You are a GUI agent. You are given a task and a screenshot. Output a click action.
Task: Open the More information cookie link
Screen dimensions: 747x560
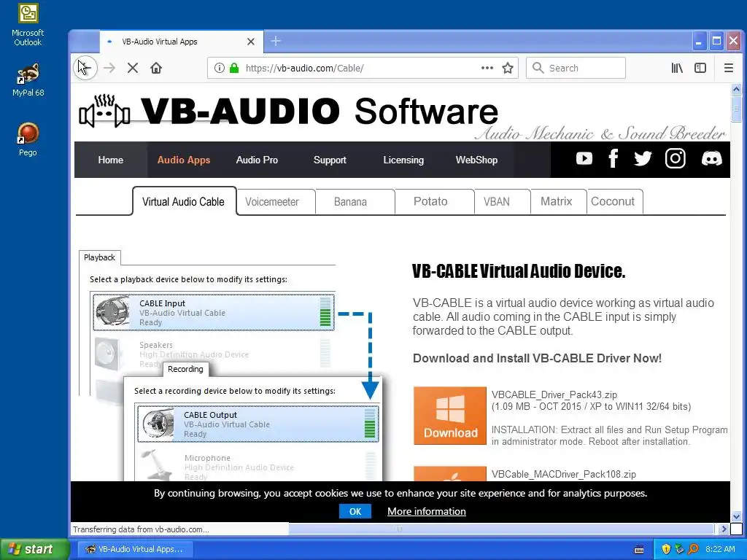pyautogui.click(x=426, y=511)
